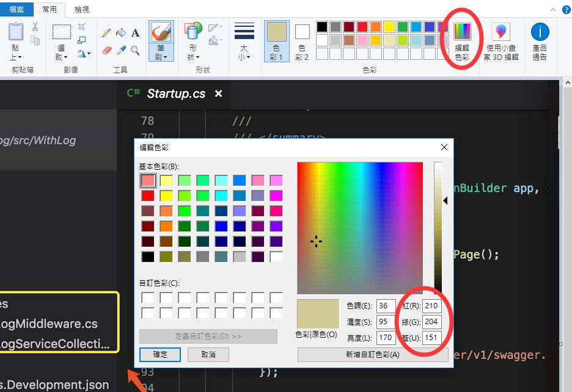Click the vertical scrollbar up arrow
The width and height of the screenshot is (572, 392).
[568, 83]
